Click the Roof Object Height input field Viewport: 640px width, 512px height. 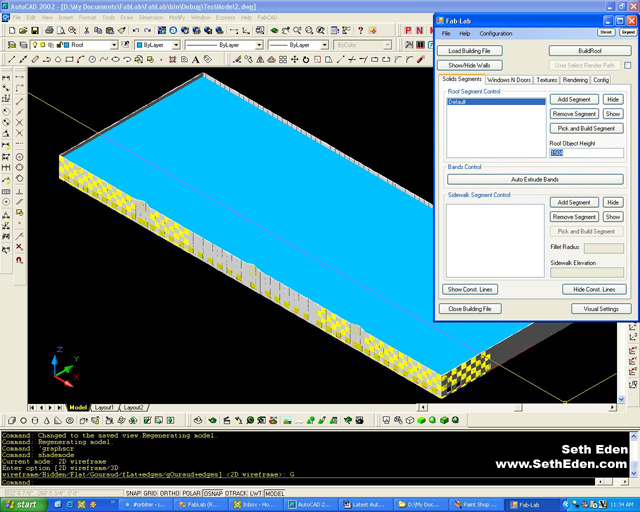pos(586,153)
